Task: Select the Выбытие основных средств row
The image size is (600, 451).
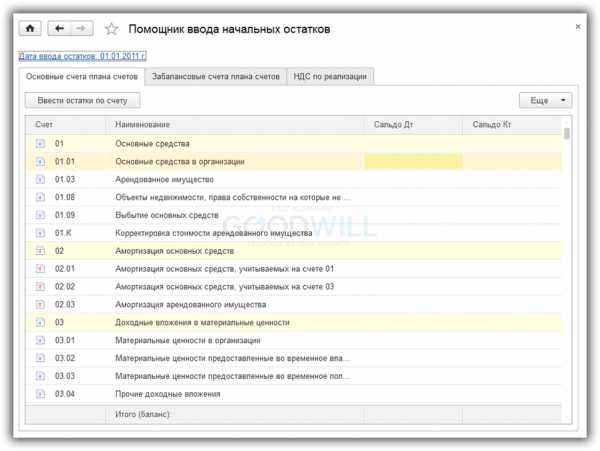Action: pos(293,215)
